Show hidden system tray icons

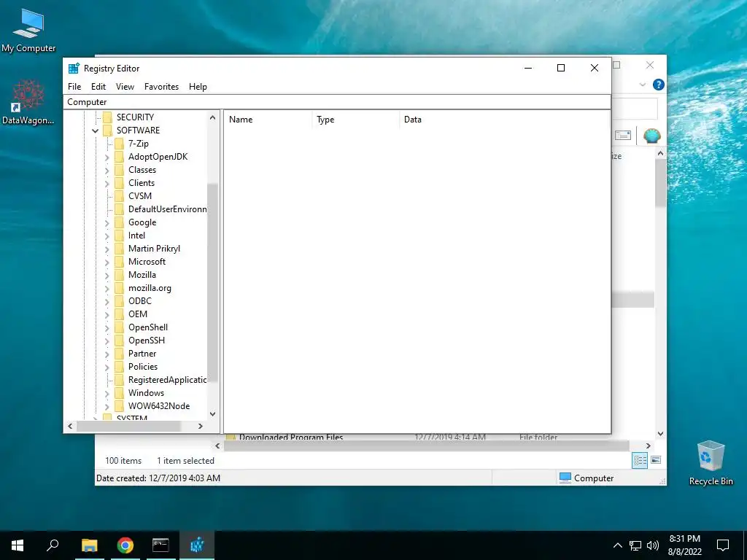(x=617, y=545)
